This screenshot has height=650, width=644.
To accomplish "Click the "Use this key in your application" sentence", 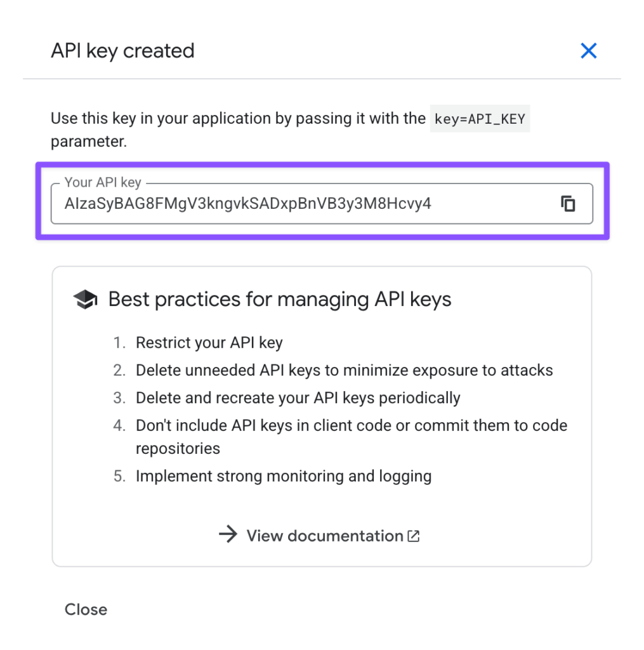I will (238, 119).
